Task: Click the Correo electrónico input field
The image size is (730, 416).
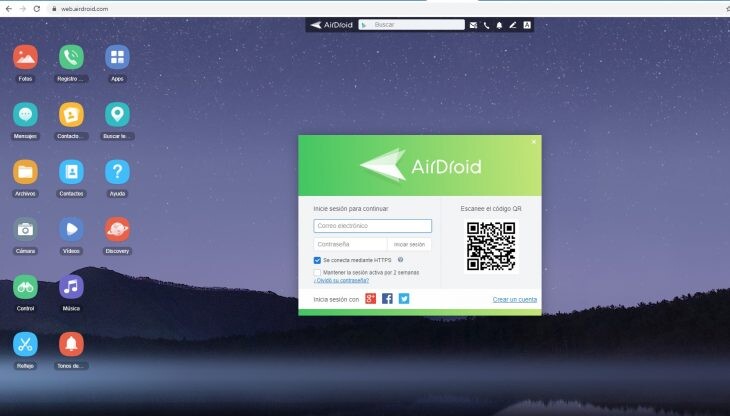Action: (372, 226)
